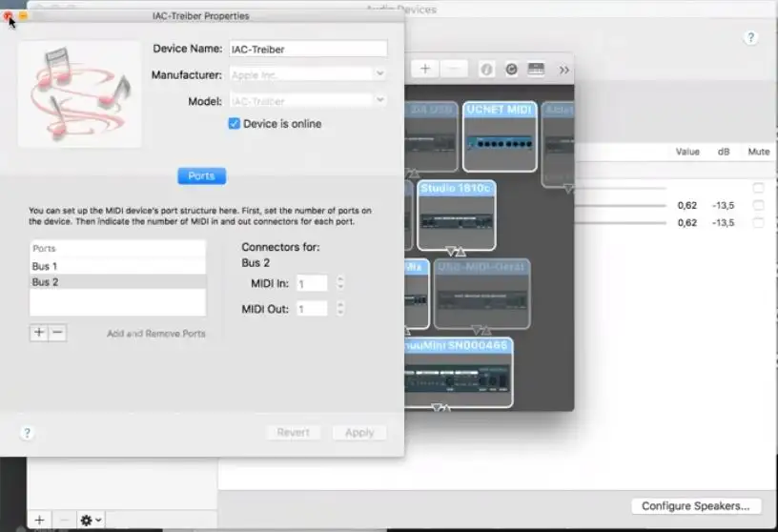Screen dimensions: 778x532
Task: Open the Show Info icon in MIDI Studio toolbar
Action: 487,70
